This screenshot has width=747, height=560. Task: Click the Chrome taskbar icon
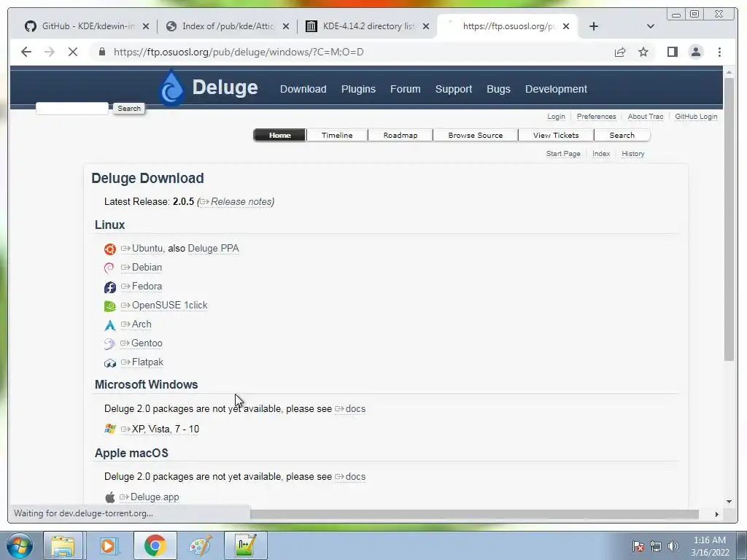[155, 545]
